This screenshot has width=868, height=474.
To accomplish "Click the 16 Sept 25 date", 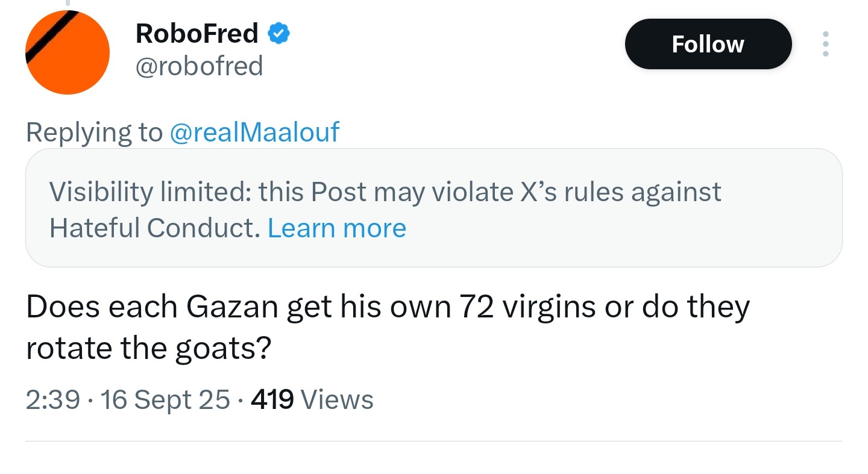I will coord(165,399).
